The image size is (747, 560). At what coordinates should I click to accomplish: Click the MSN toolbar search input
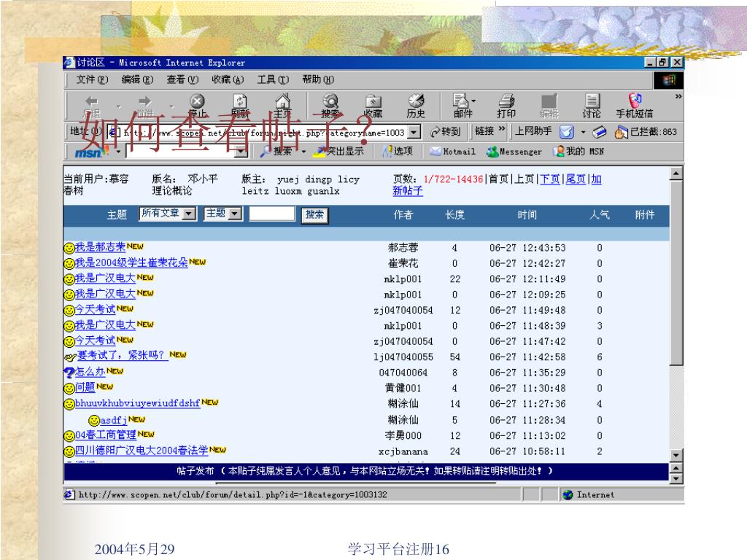[x=181, y=152]
